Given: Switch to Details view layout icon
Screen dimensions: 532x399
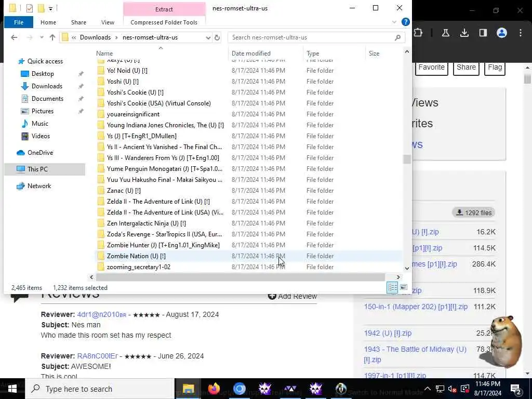Looking at the screenshot, I should [x=392, y=288].
